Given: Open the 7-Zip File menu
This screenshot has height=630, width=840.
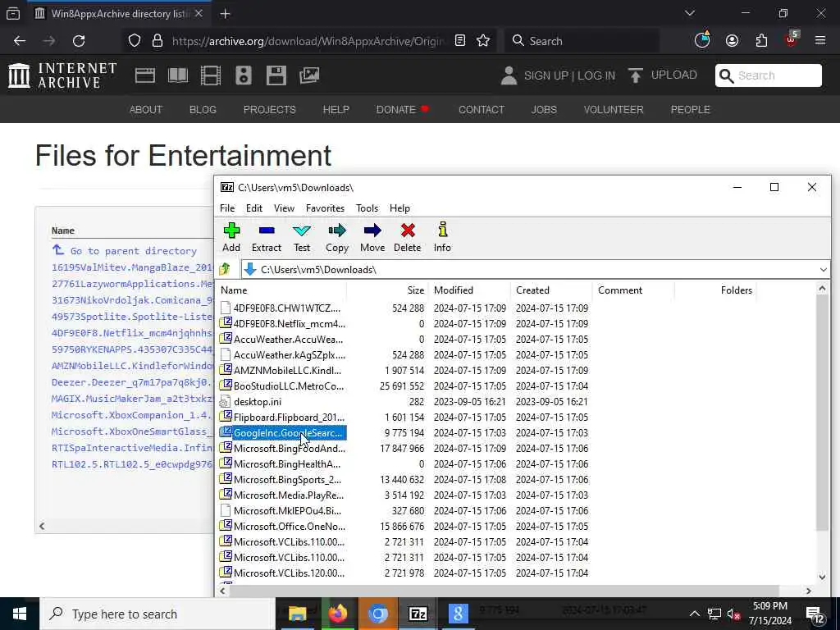Looking at the screenshot, I should [227, 208].
